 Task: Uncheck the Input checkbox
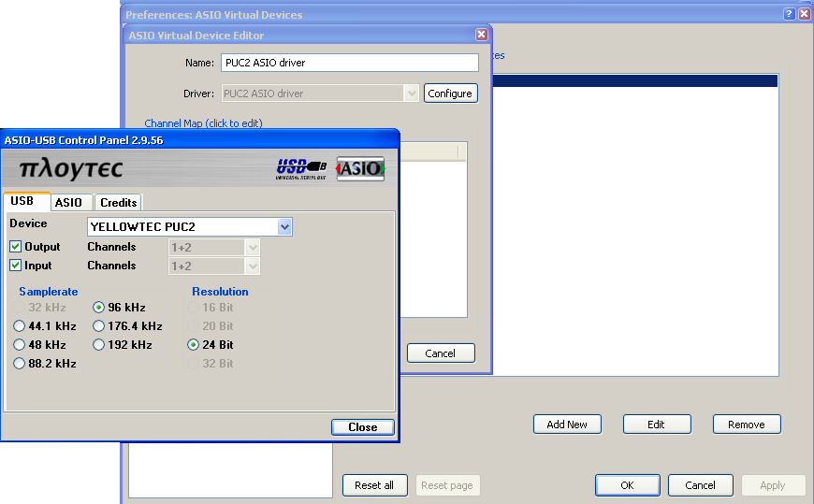16,266
